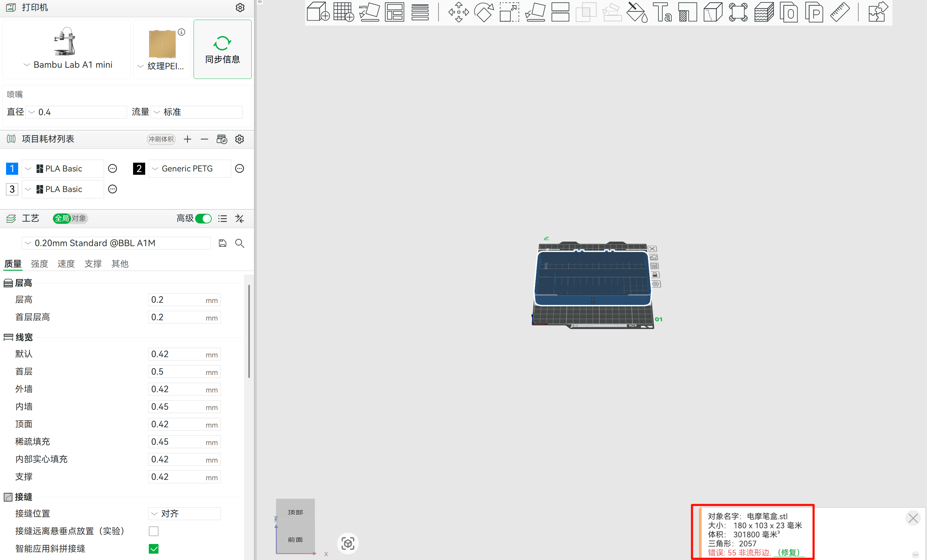927x560 pixels.
Task: Switch to the 强度 tab
Action: pos(40,264)
